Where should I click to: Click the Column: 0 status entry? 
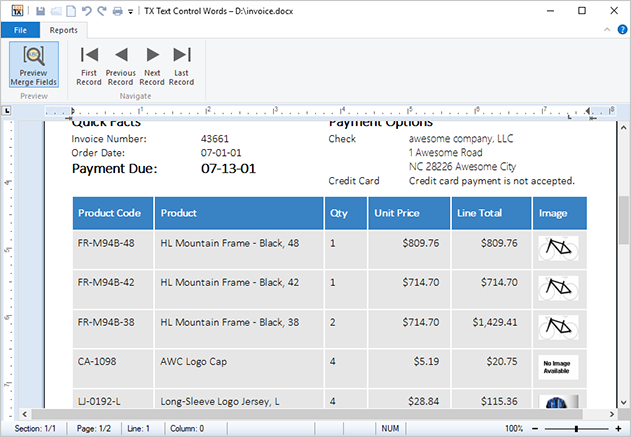pos(187,429)
